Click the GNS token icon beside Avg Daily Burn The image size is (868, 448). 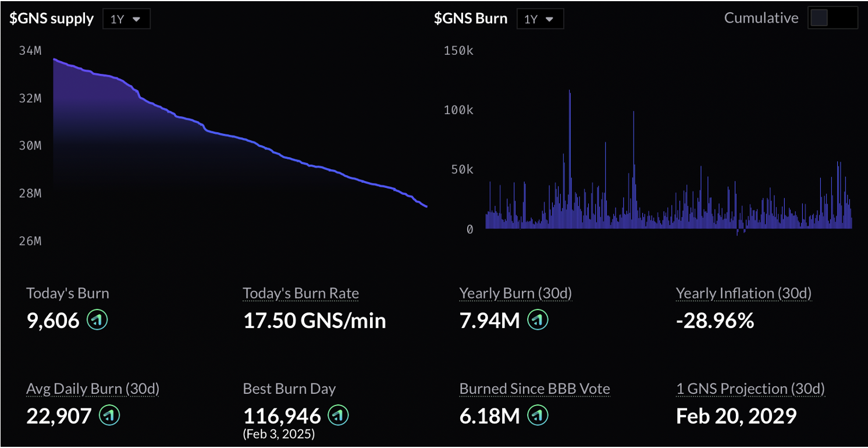click(x=110, y=415)
